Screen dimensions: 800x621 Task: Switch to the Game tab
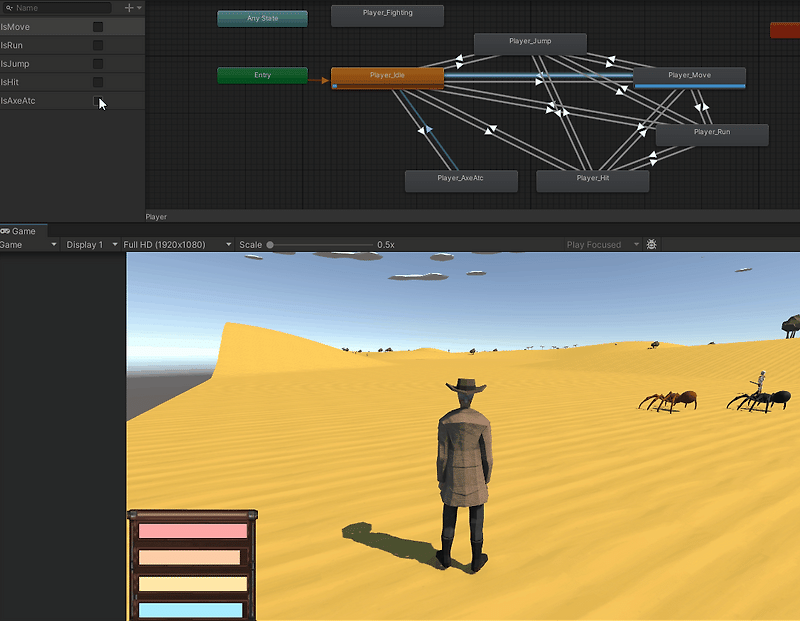click(22, 231)
